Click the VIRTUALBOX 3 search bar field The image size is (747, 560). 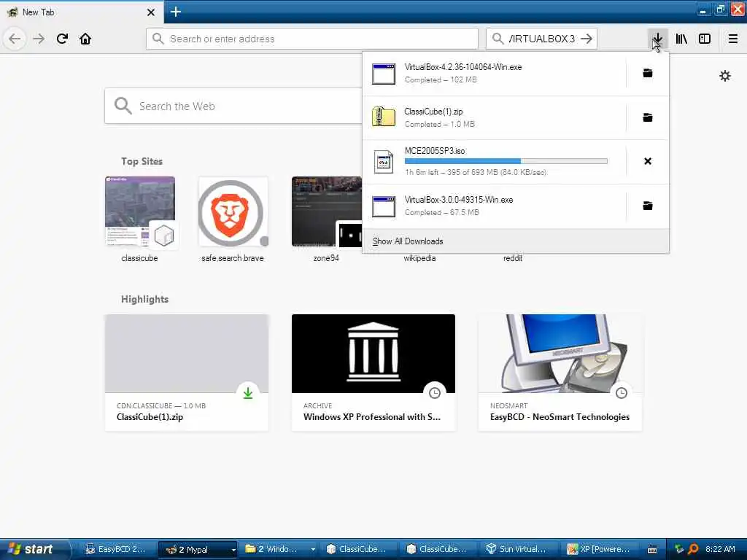coord(542,39)
